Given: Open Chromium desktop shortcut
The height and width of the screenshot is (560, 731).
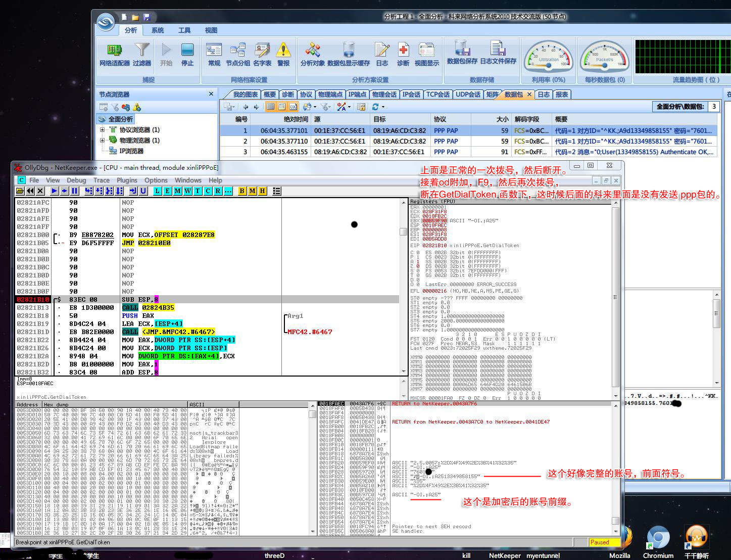Looking at the screenshot, I should [x=658, y=542].
